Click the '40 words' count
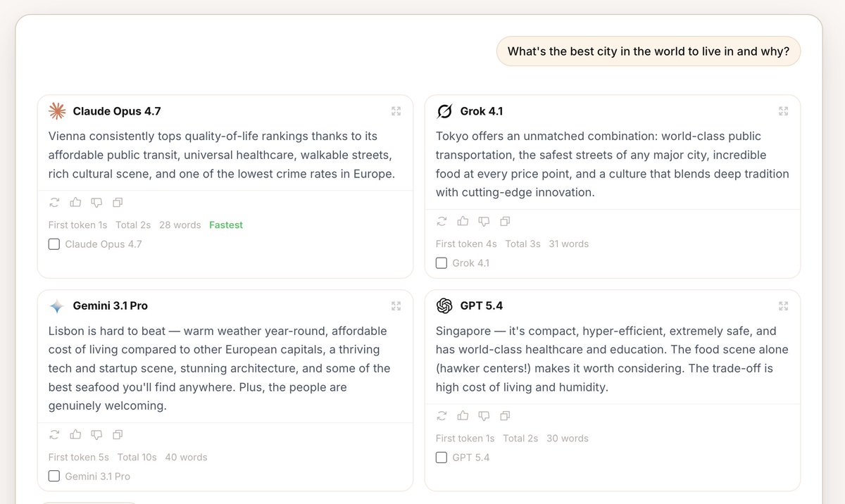Image resolution: width=845 pixels, height=504 pixels. [x=187, y=458]
